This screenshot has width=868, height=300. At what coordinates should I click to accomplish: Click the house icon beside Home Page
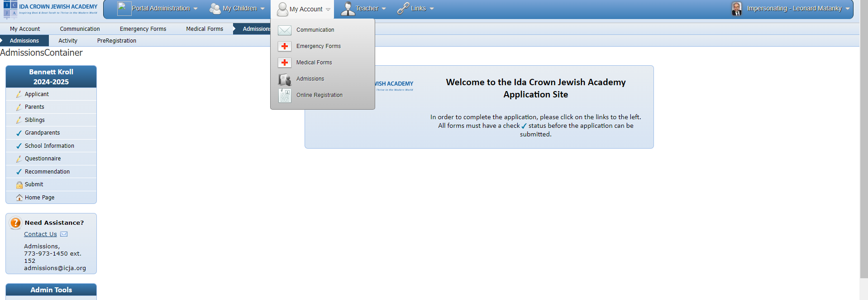click(x=19, y=198)
